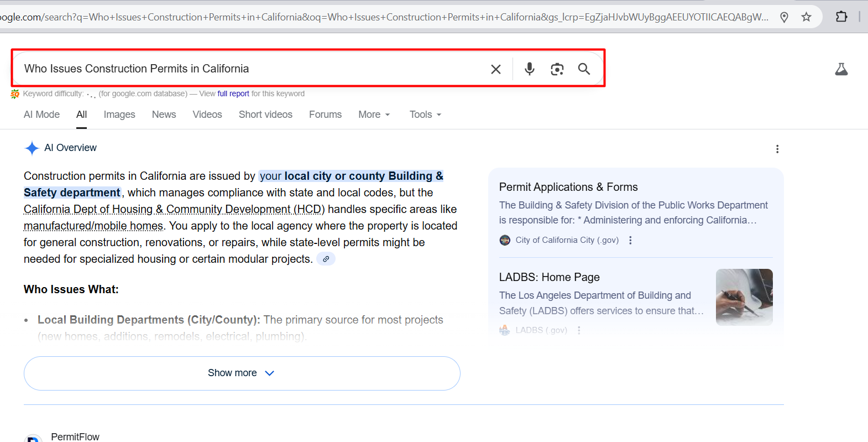Click the keyword difficulty extension icon
This screenshot has height=442, width=868.
tap(15, 94)
